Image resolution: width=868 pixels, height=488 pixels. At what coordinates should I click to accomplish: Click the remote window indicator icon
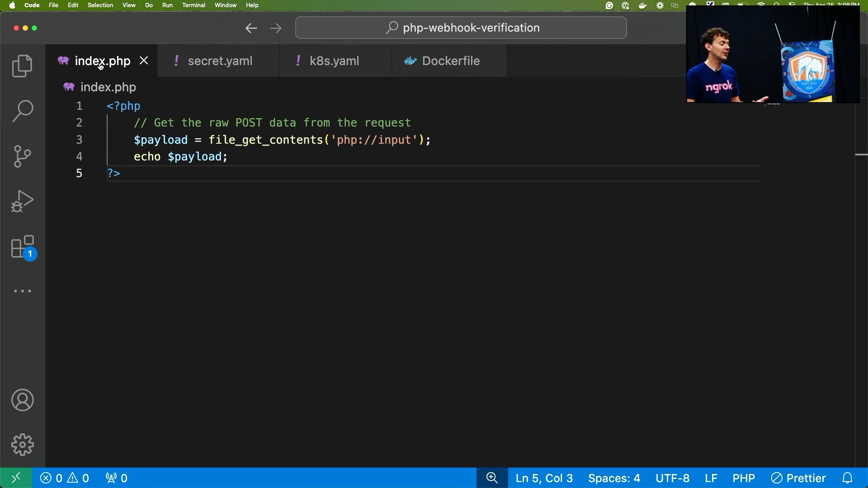coord(16,478)
